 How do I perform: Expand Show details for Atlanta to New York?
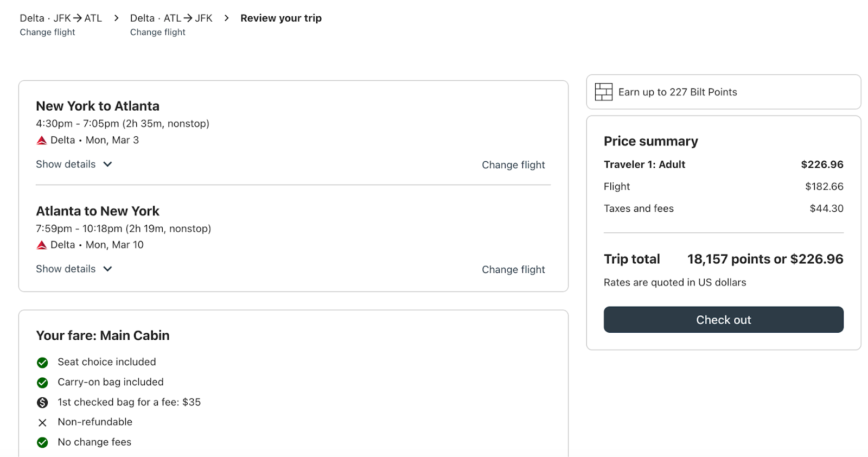74,269
